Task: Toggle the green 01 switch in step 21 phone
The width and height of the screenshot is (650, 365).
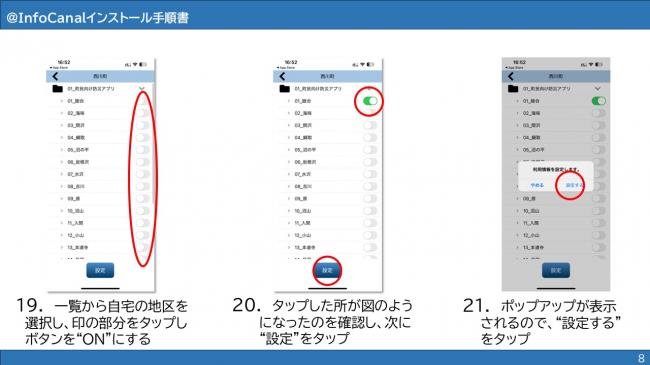Action: pos(599,101)
